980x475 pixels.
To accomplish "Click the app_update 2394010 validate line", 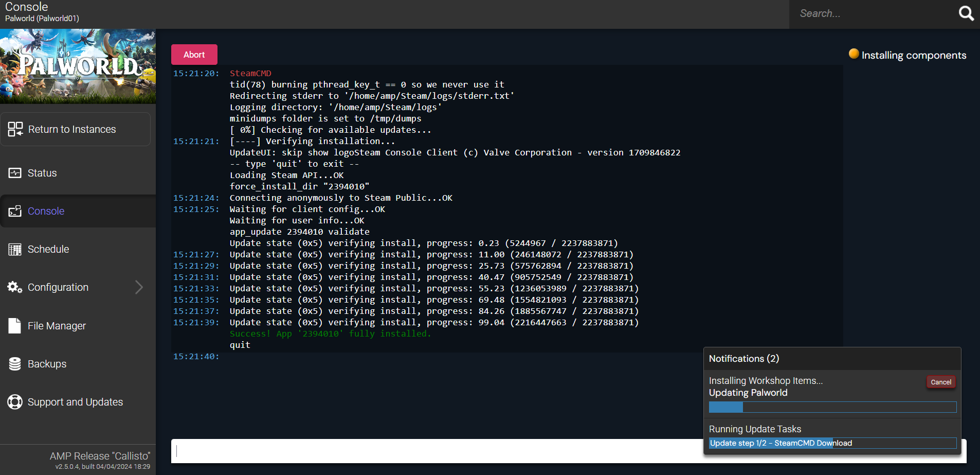I will (x=299, y=232).
